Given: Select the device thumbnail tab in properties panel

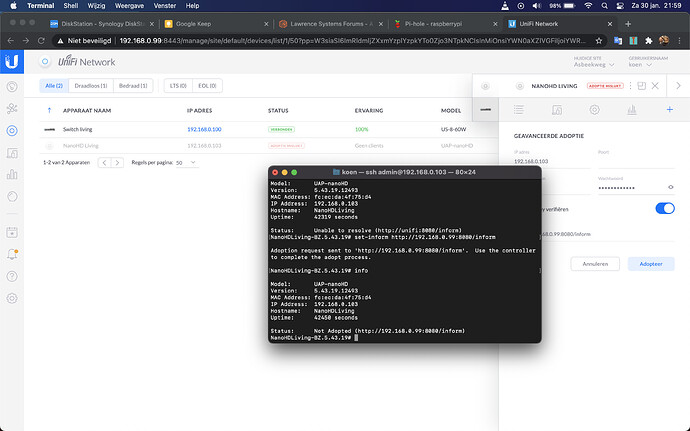Looking at the screenshot, I should pos(485,110).
